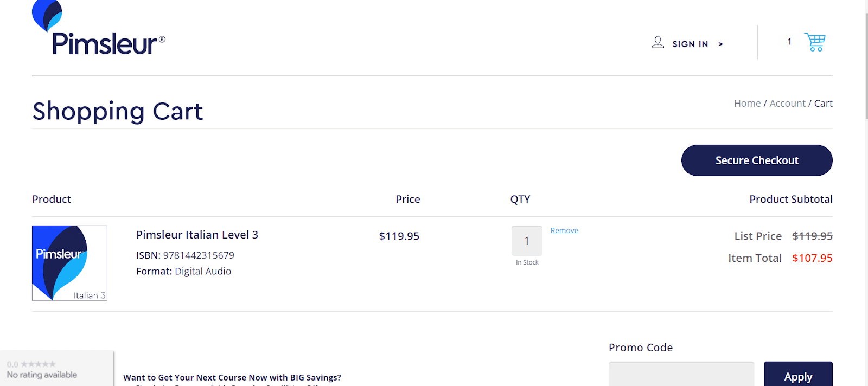Apply the promo code
The width and height of the screenshot is (868, 386).
tap(798, 376)
